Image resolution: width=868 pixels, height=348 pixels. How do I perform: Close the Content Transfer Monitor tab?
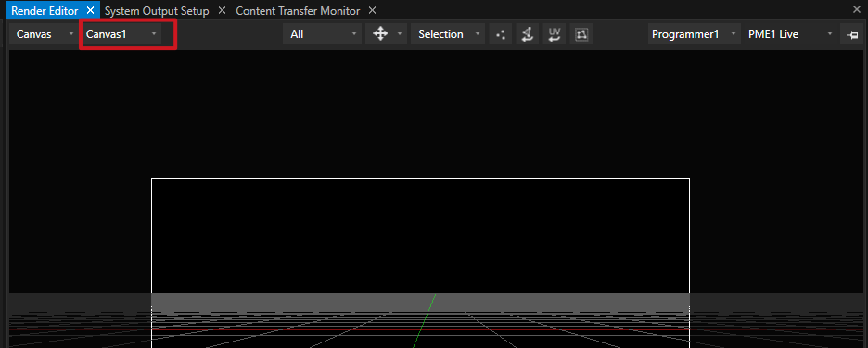pos(372,10)
